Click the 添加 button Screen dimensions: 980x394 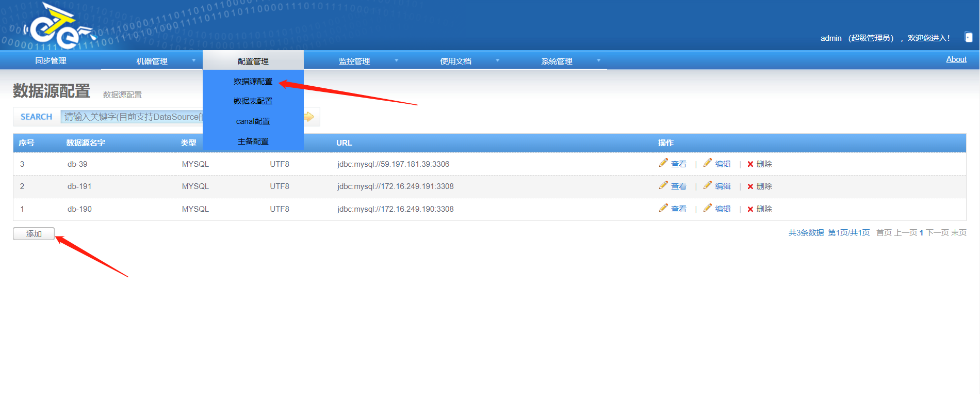point(34,234)
